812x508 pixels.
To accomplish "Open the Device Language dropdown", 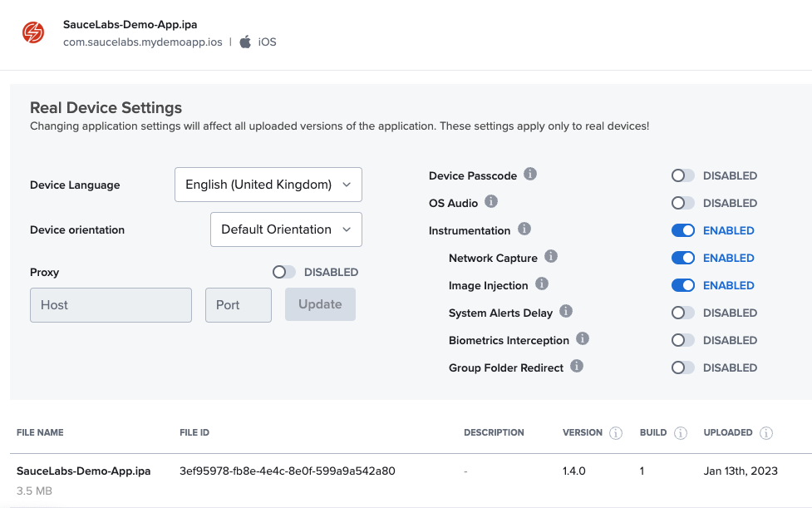I will tap(268, 185).
